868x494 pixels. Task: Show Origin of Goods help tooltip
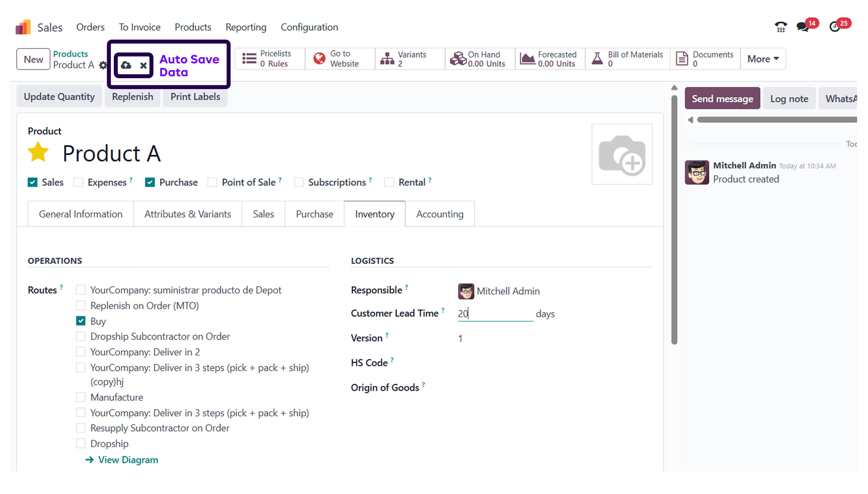pyautogui.click(x=423, y=384)
